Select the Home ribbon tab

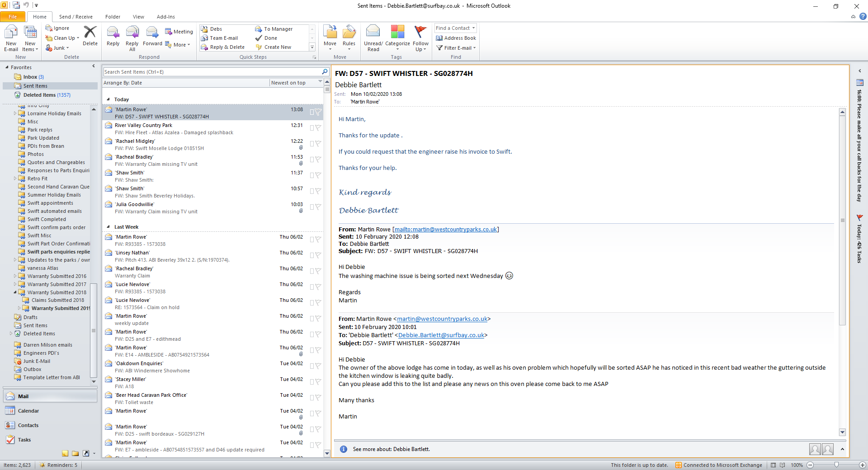pyautogui.click(x=40, y=17)
